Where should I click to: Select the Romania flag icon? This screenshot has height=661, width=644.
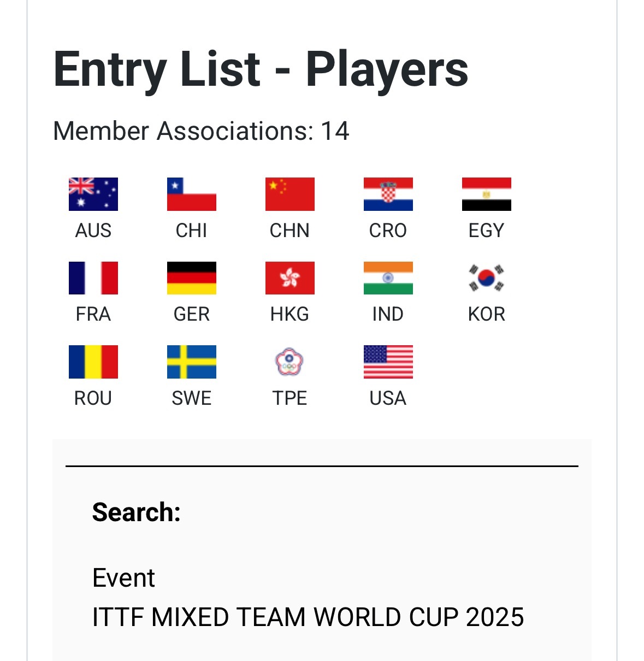[x=93, y=362]
